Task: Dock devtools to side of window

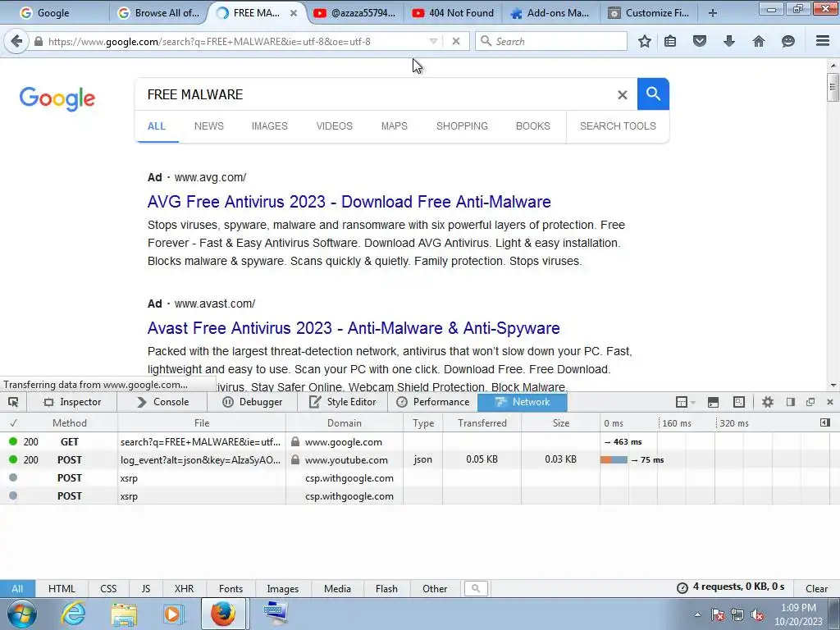Action: 790,402
